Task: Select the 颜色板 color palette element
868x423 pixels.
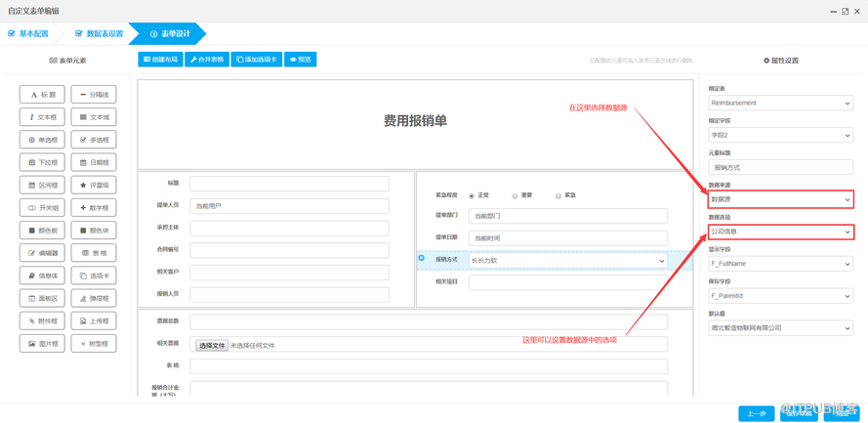Action: 42,231
